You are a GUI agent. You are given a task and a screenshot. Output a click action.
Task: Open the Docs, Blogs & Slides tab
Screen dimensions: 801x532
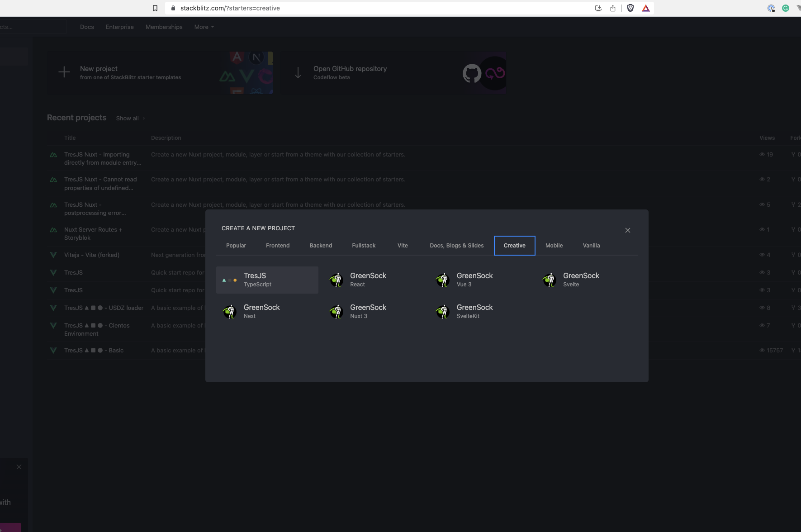[456, 246]
